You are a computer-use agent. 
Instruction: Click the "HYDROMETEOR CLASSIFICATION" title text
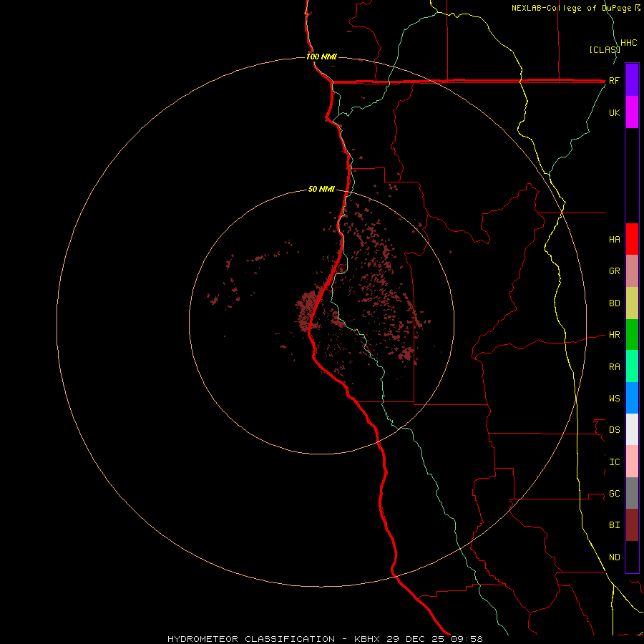coord(251,639)
